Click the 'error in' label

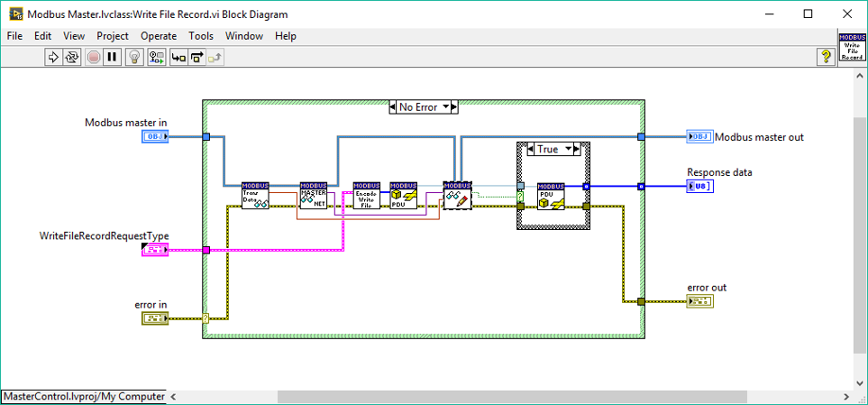(x=151, y=305)
